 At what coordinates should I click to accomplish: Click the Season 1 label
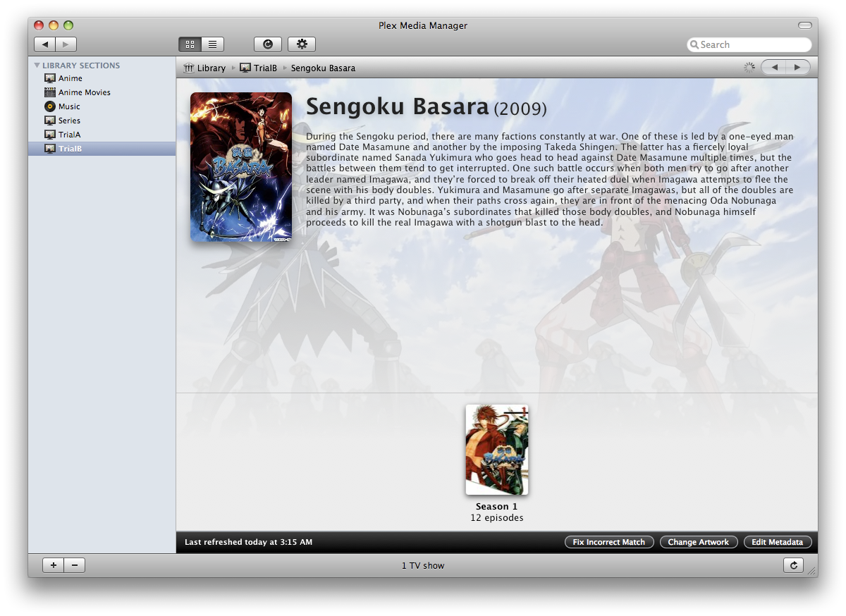(497, 507)
